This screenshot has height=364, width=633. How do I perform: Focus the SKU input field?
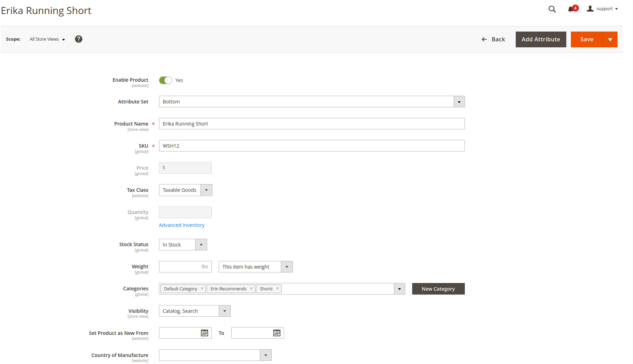click(312, 146)
